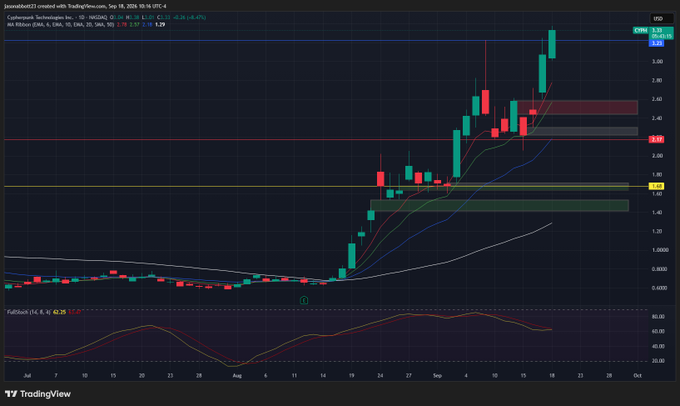This screenshot has width=680, height=406.
Task: Click the Sep label on time axis
Action: point(437,376)
